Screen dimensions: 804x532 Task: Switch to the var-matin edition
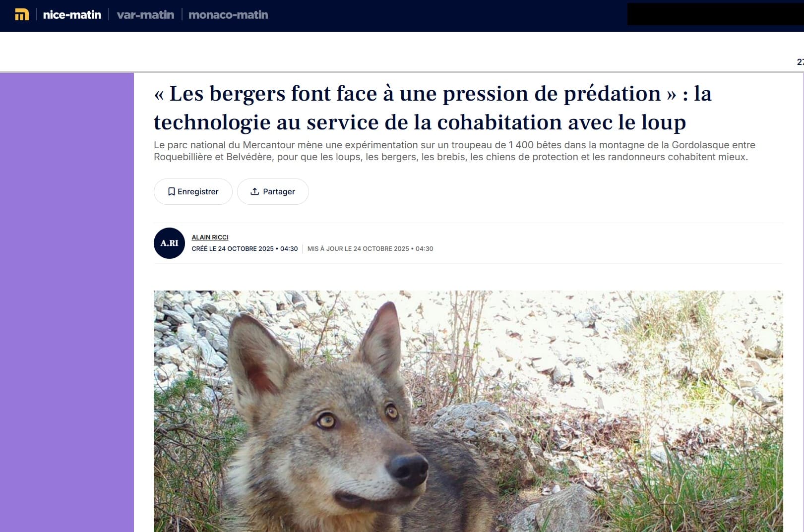pyautogui.click(x=145, y=15)
